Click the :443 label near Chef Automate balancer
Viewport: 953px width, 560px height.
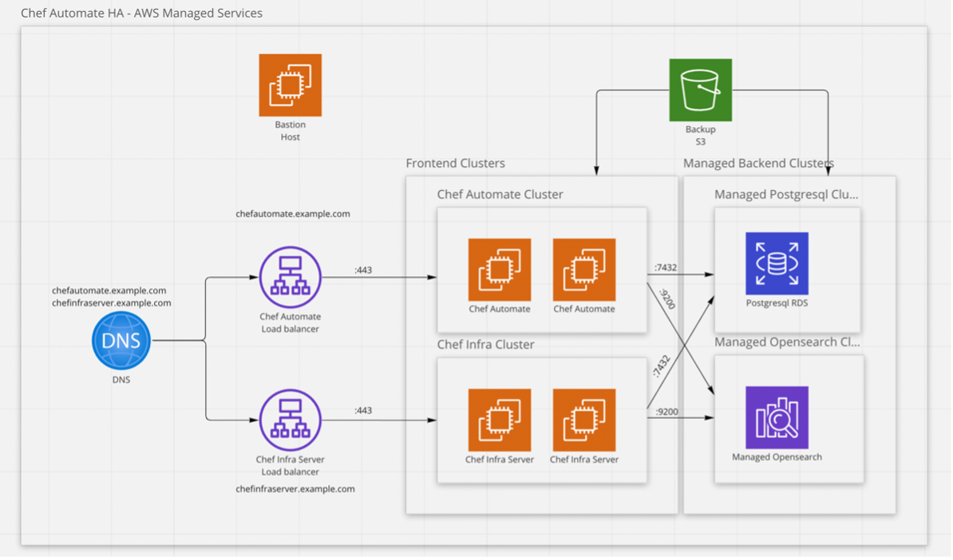pos(362,270)
